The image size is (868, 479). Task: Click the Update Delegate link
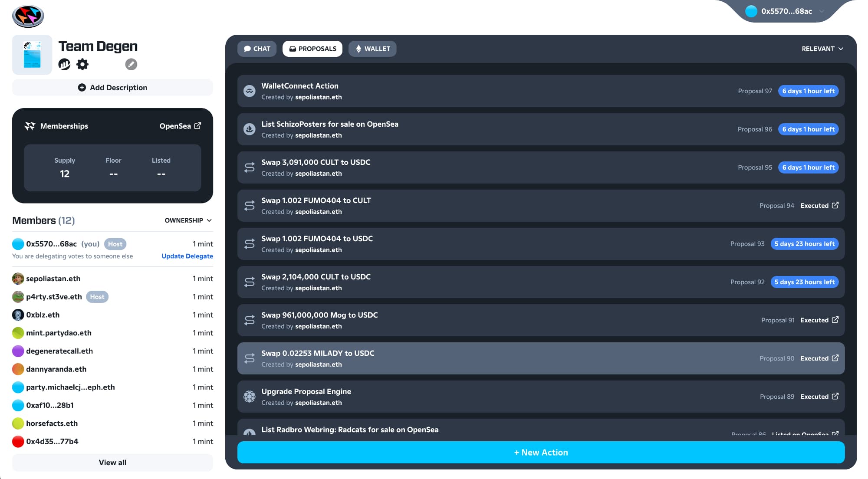187,256
